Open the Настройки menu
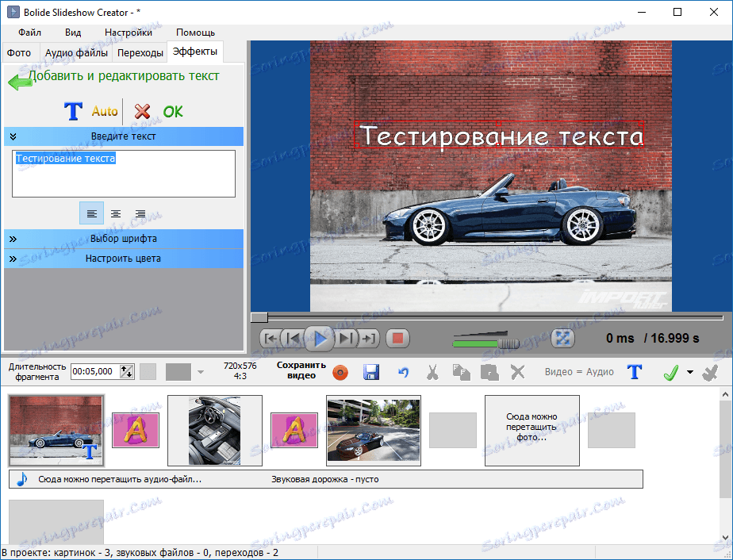This screenshot has height=560, width=733. pos(128,33)
